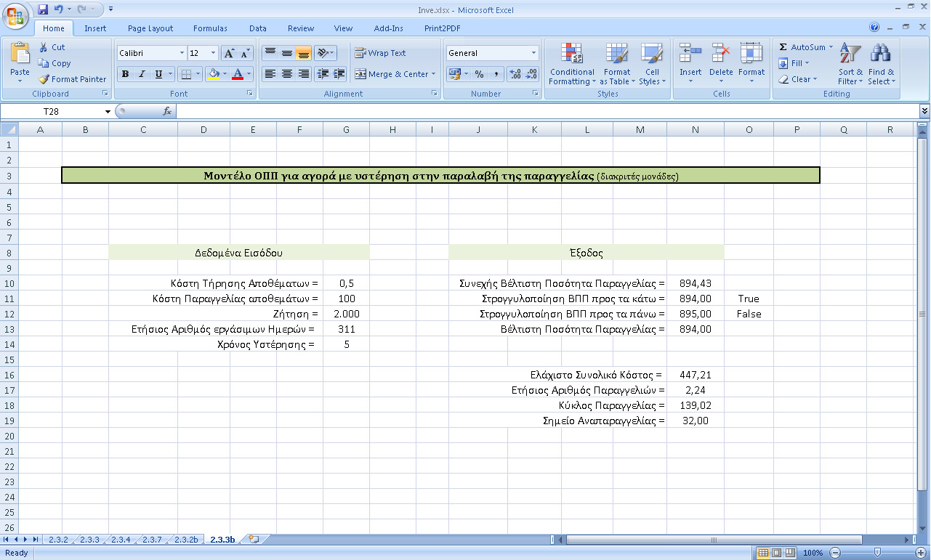
Task: Apply percent style
Action: coord(479,74)
